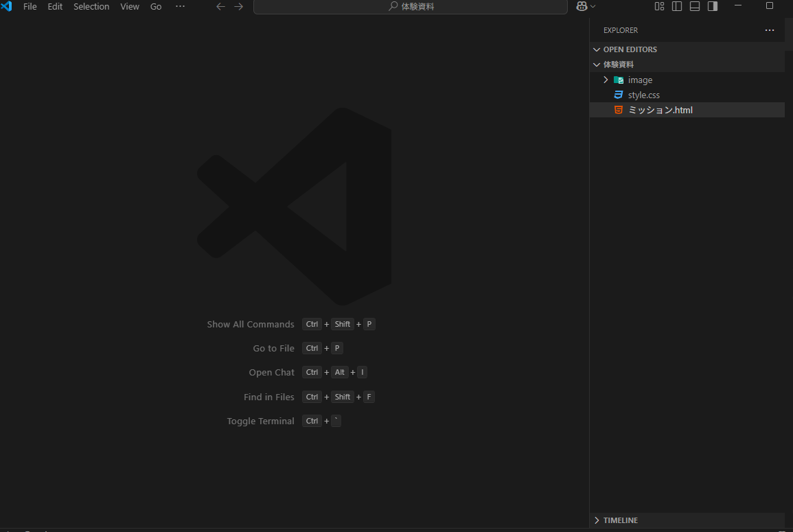Expand the image folder chevron
This screenshot has height=532, width=793.
(606, 80)
